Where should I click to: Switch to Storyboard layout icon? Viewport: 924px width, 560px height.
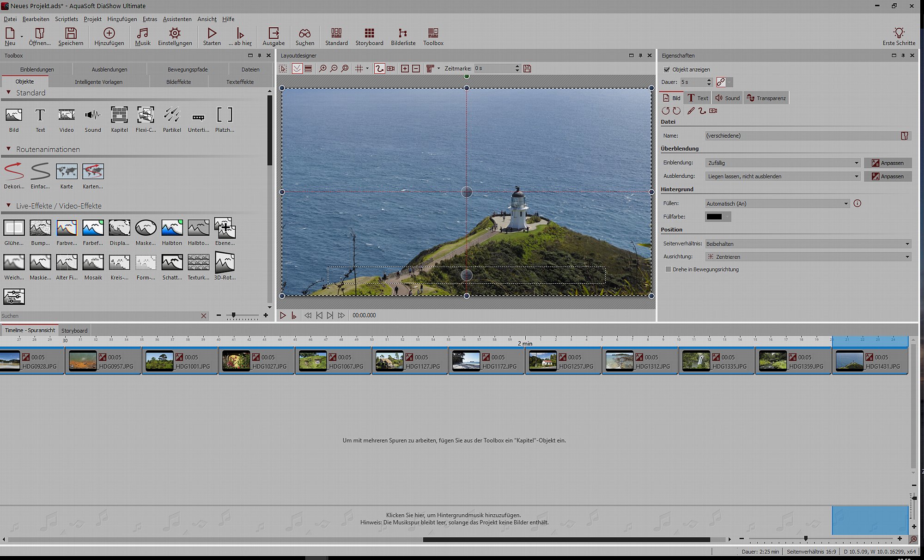point(369,33)
